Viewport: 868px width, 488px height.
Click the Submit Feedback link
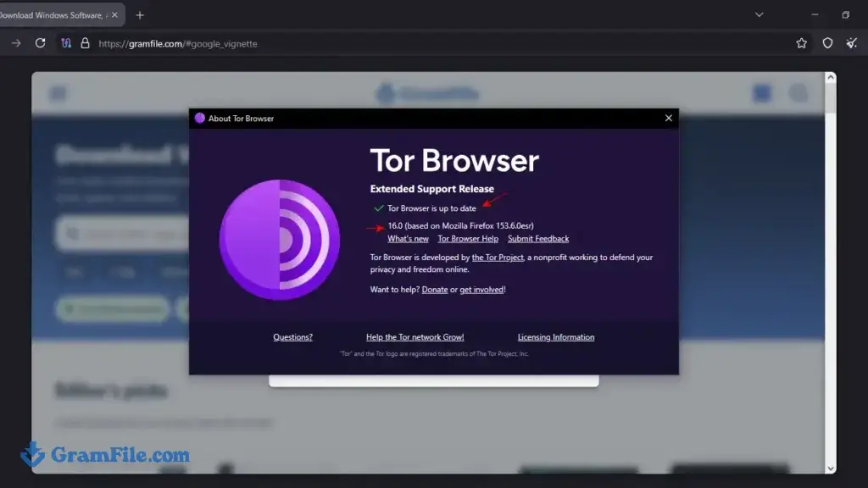point(538,238)
